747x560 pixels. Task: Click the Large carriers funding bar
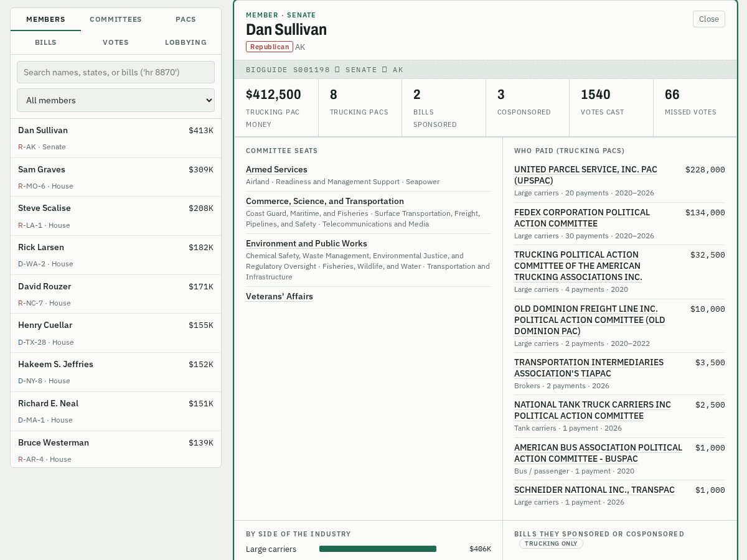[x=378, y=549]
